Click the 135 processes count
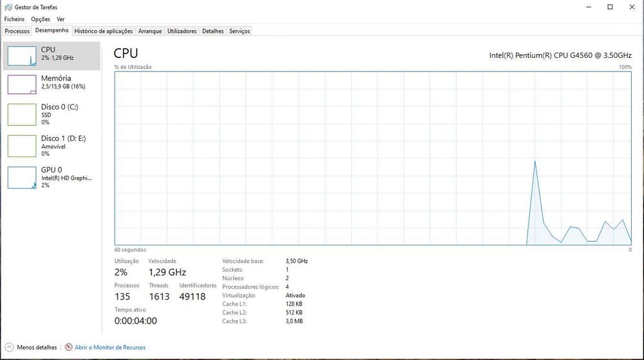 tap(122, 296)
